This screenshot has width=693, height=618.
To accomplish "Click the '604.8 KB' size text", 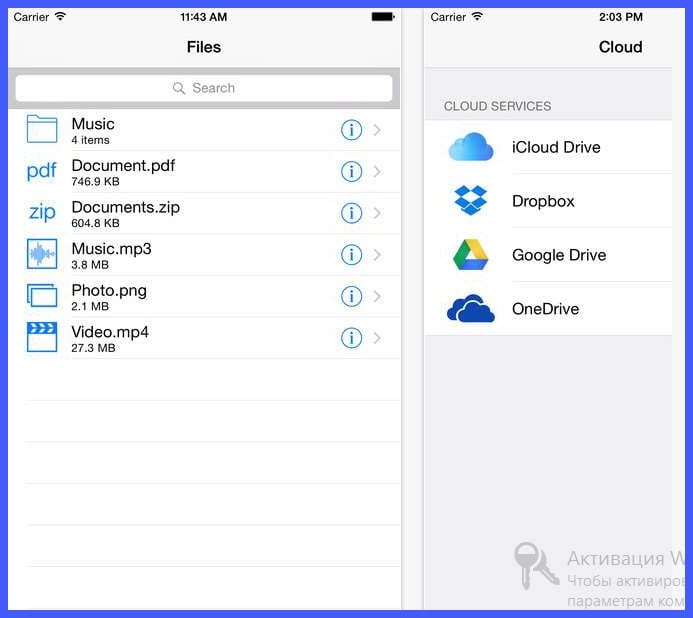I will 95,223.
